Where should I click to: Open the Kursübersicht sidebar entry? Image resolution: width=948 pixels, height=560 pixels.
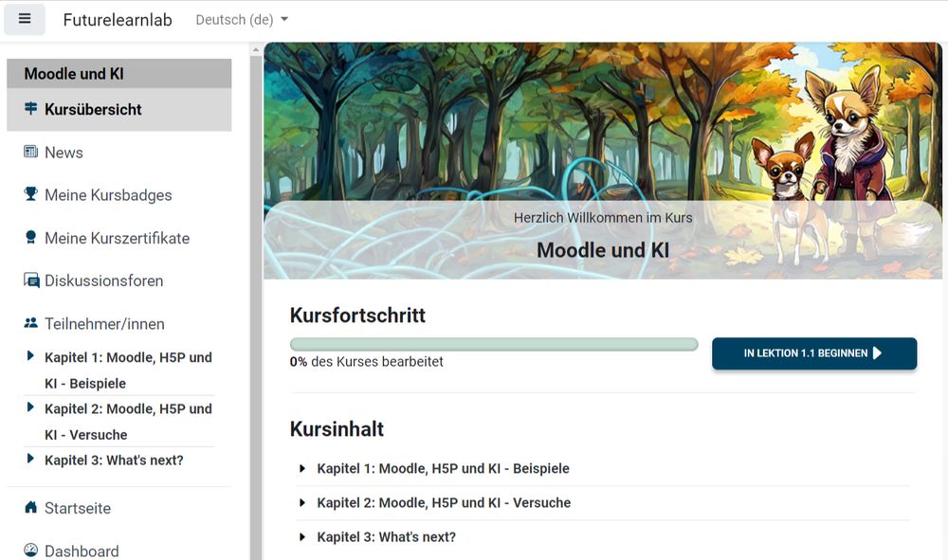tap(119, 109)
